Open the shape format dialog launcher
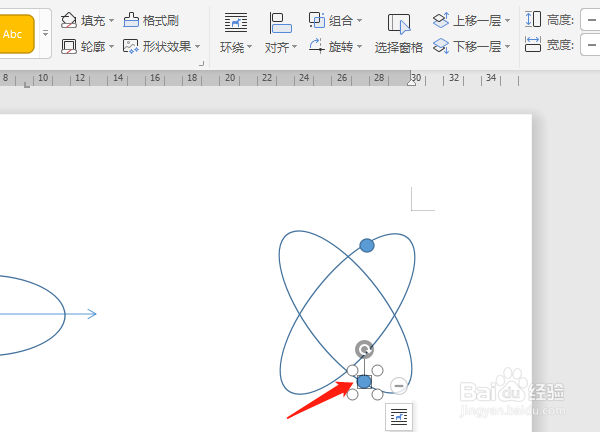600x432 pixels. coord(201,64)
